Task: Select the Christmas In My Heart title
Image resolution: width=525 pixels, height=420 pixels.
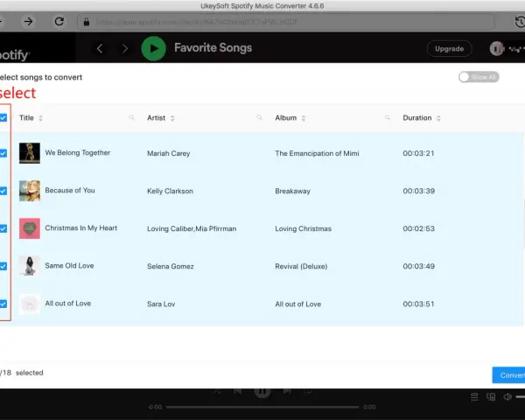Action: 81,228
